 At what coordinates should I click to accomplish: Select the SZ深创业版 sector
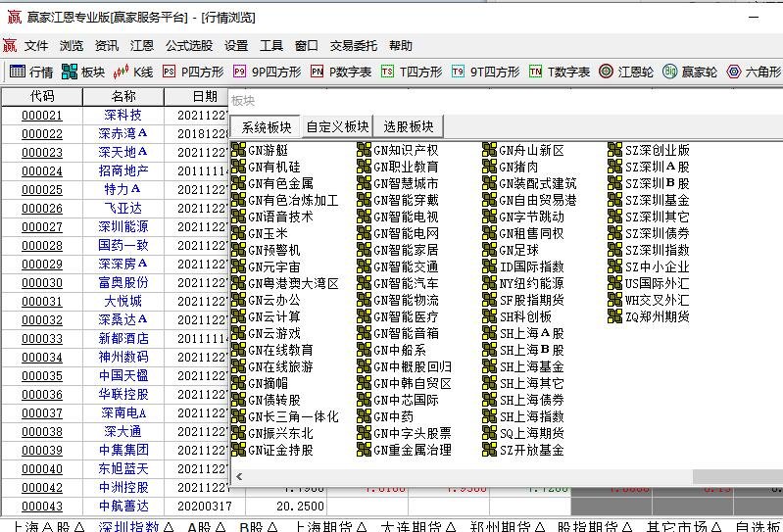649,150
